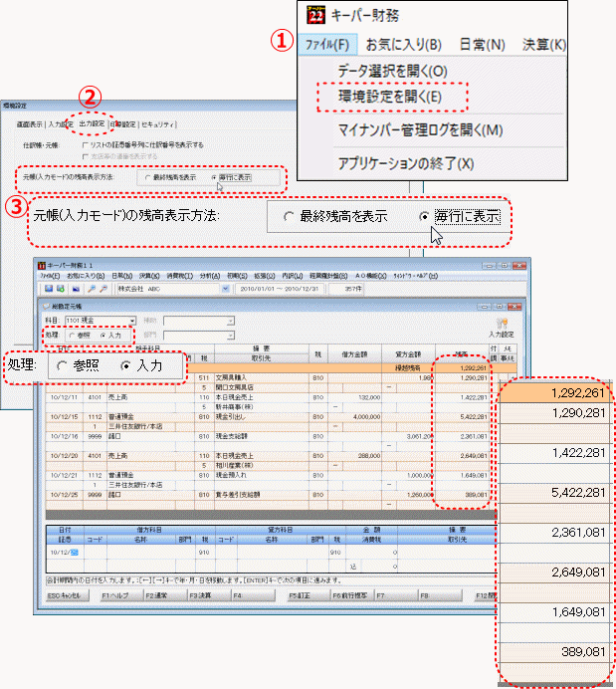Click the 357件 record count field
The height and width of the screenshot is (689, 616).
pyautogui.click(x=347, y=289)
